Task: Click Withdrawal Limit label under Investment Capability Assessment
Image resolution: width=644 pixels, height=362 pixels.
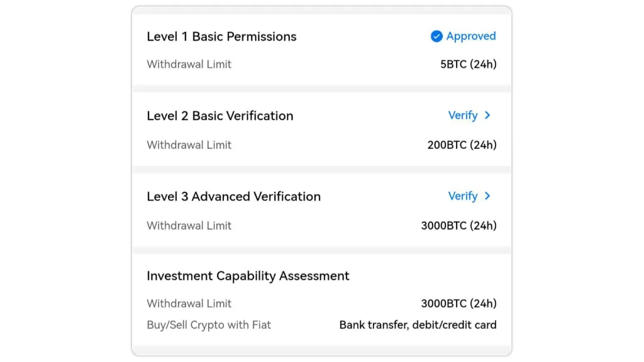Action: tap(189, 304)
